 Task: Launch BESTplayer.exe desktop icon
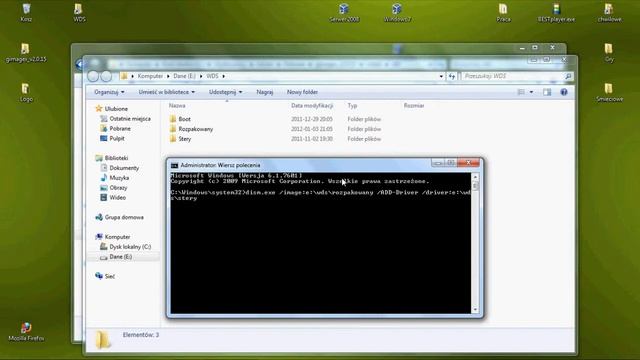pyautogui.click(x=556, y=12)
